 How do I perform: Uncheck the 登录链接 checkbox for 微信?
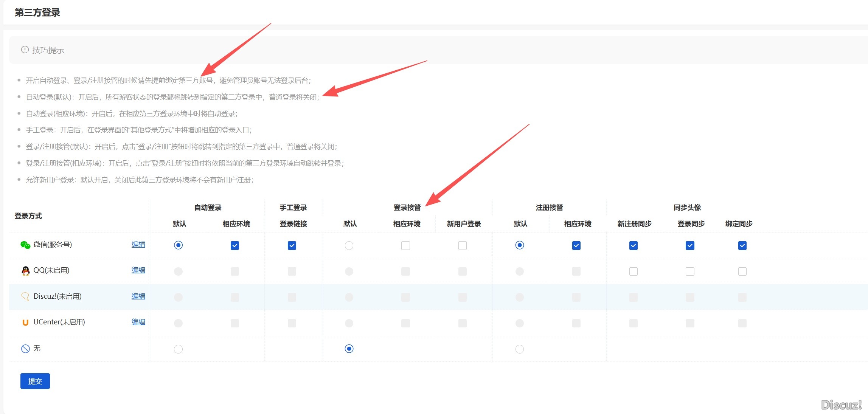tap(292, 245)
